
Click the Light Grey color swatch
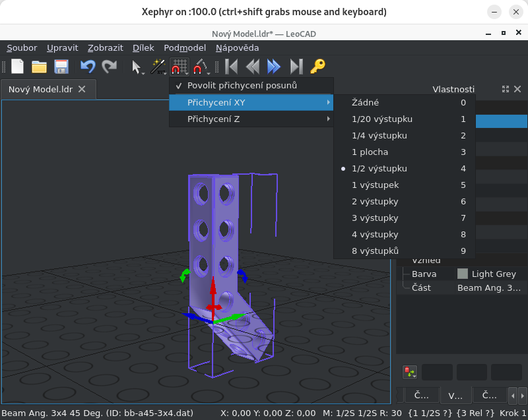(x=463, y=274)
